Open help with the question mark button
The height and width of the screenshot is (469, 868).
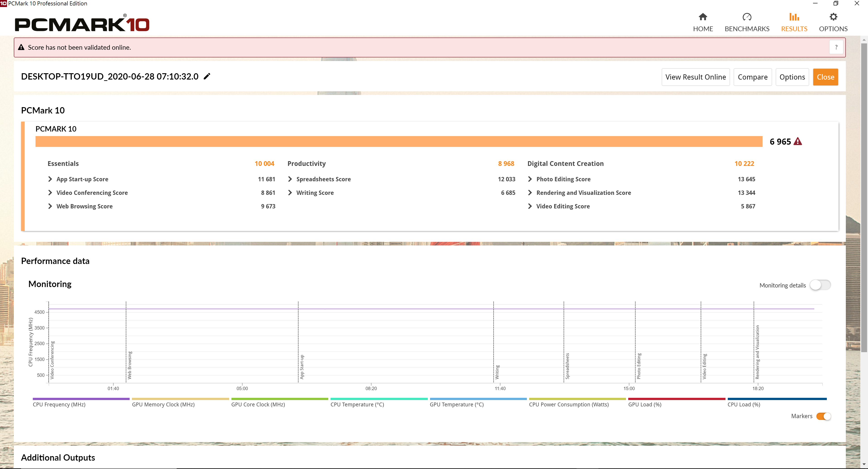836,47
